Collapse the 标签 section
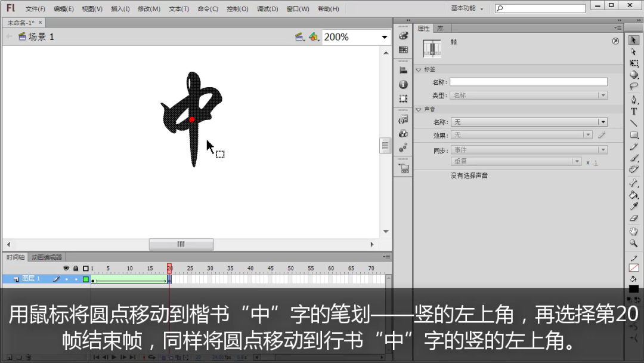The width and height of the screenshot is (644, 363). tap(419, 69)
